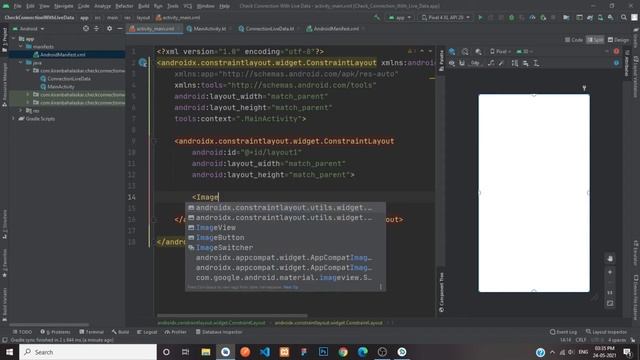Toggle the autoconnect magnet icon
Image resolution: width=640 pixels, height=360 pixels.
click(x=462, y=63)
